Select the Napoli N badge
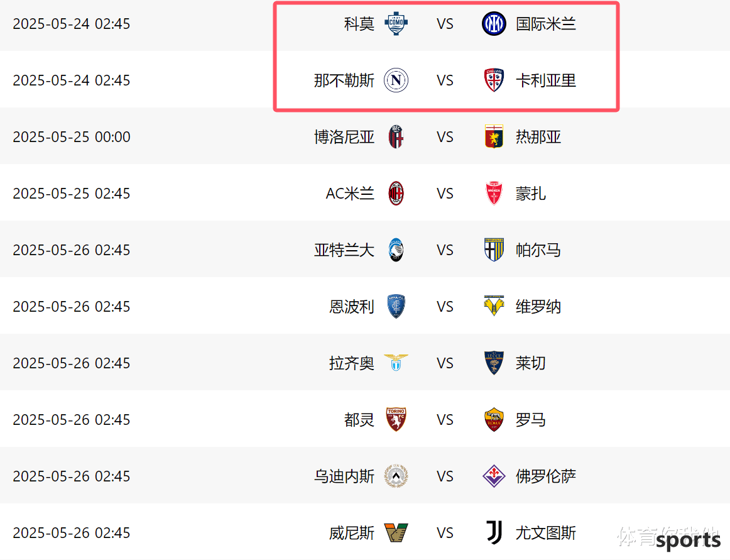Screen dimensions: 730x560 click(396, 80)
